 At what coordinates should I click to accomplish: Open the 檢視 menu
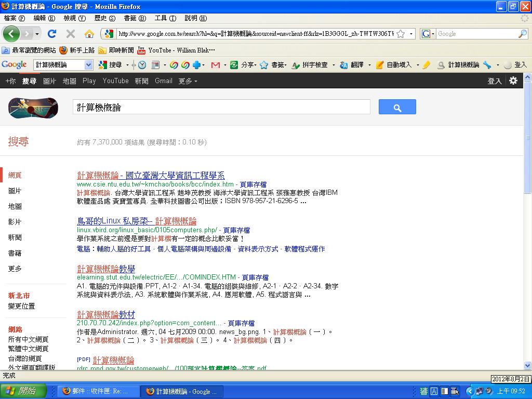[x=75, y=18]
